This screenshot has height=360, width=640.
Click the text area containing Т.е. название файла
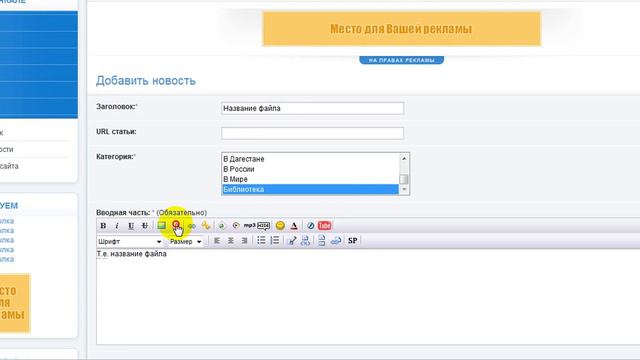coord(368,297)
